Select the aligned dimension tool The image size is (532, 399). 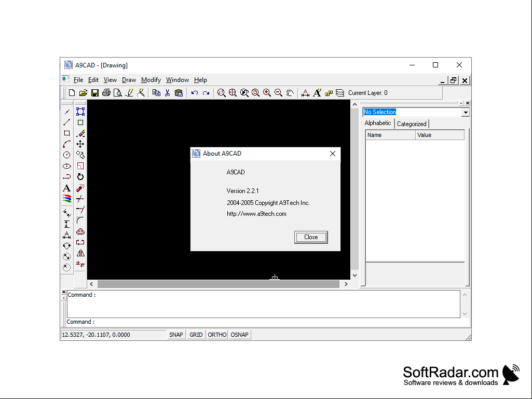pyautogui.click(x=67, y=213)
